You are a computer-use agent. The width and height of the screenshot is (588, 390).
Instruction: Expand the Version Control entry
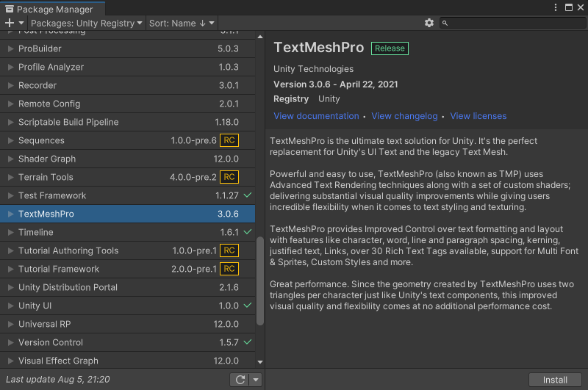click(10, 342)
